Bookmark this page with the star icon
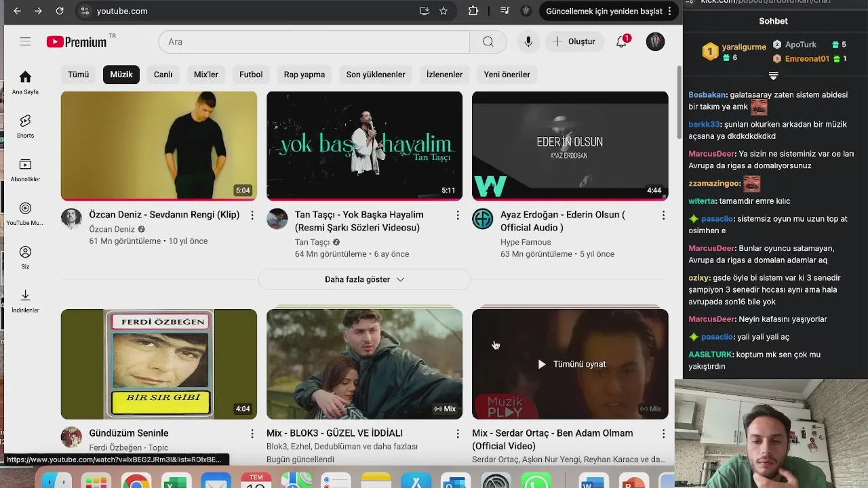 (443, 11)
